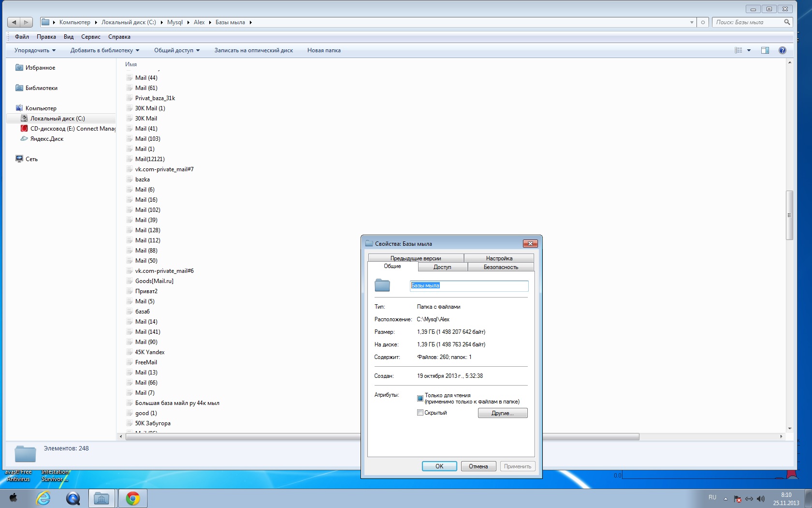Expand the Упорядочить dropdown
The image size is (812, 508).
pyautogui.click(x=35, y=50)
